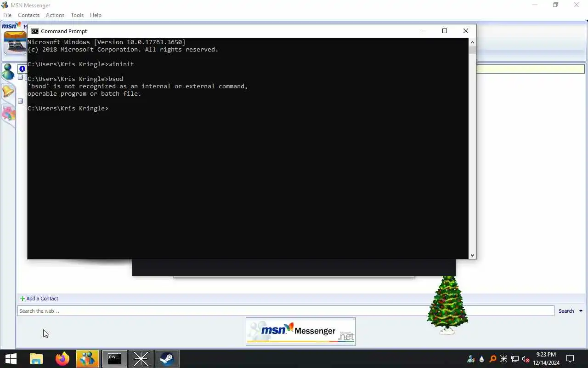The image size is (588, 368).
Task: Click the Command Prompt title bar icon
Action: coord(34,31)
